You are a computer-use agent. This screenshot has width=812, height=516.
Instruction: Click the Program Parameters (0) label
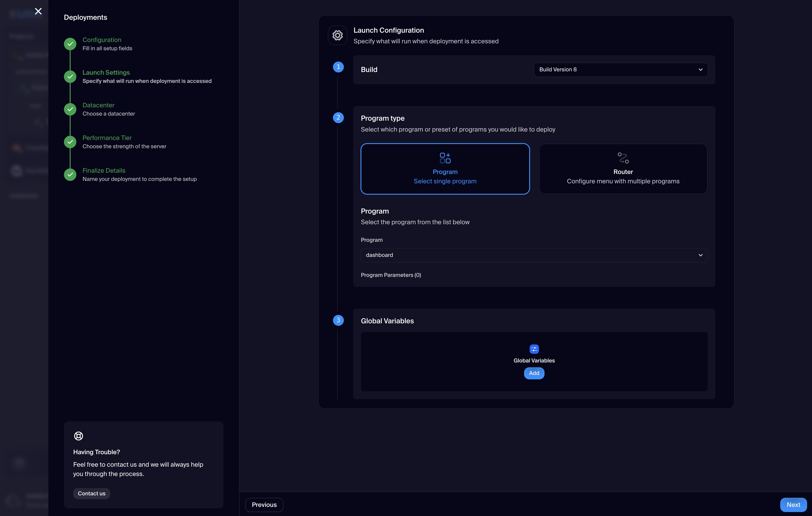point(390,275)
